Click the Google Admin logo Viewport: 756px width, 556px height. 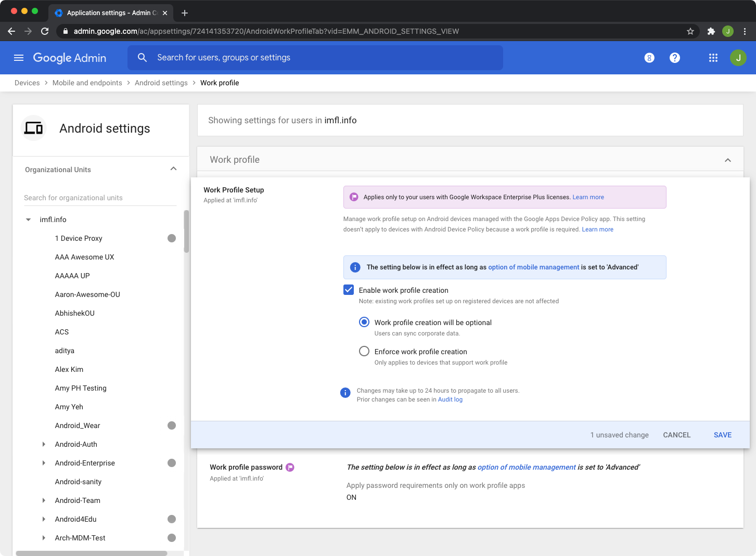tap(70, 58)
